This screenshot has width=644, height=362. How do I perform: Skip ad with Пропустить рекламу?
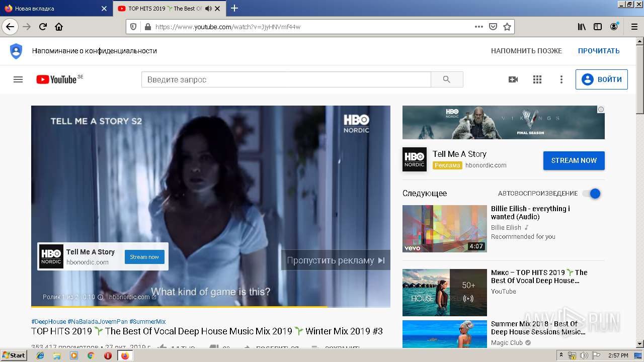336,260
